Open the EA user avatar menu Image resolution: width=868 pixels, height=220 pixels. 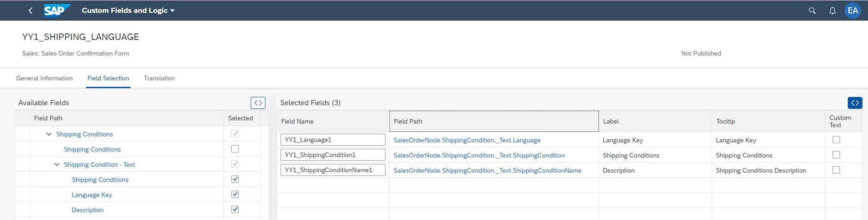click(852, 11)
